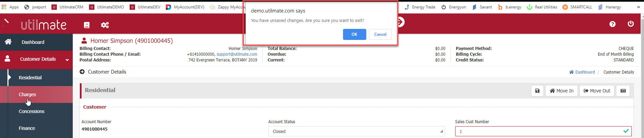The width and height of the screenshot is (644, 138).
Task: Select Concessions in the sidebar
Action: point(36,111)
